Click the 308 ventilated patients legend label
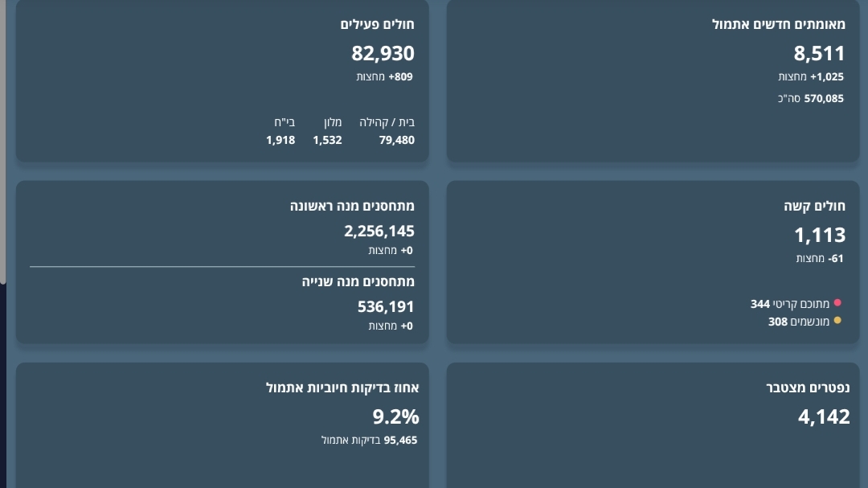The image size is (868, 488). pyautogui.click(x=799, y=322)
